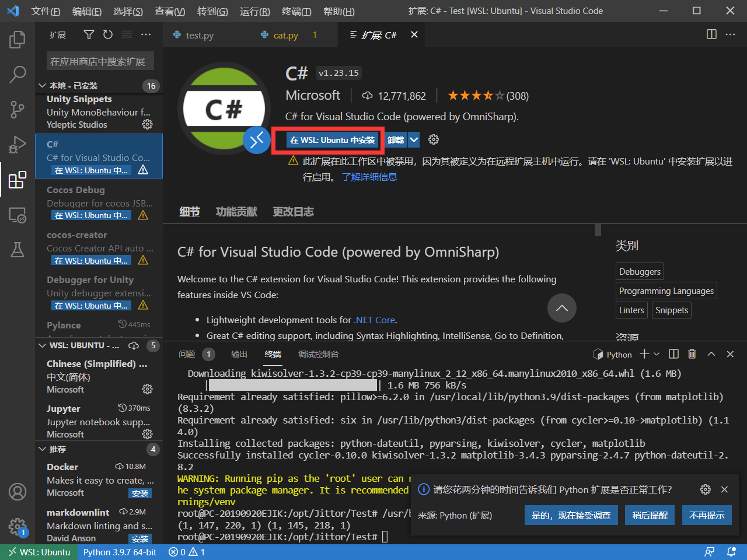
Task: Open notifications bell in status bar
Action: (x=731, y=552)
